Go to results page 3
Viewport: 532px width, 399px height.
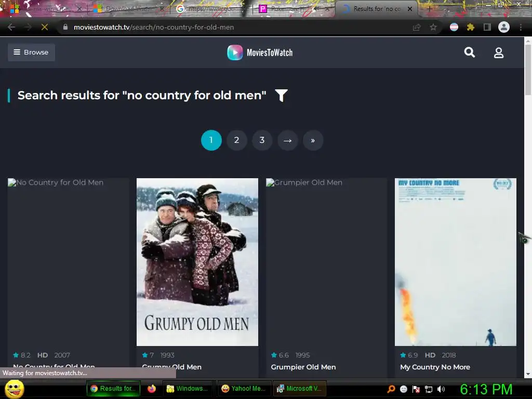(262, 140)
